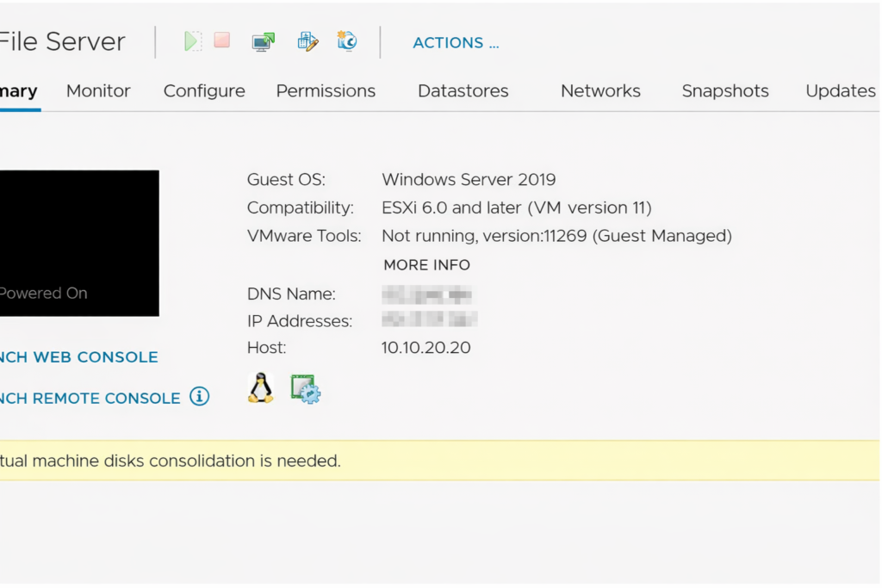882x588 pixels.
Task: Switch to the Monitor tab
Action: 98,91
